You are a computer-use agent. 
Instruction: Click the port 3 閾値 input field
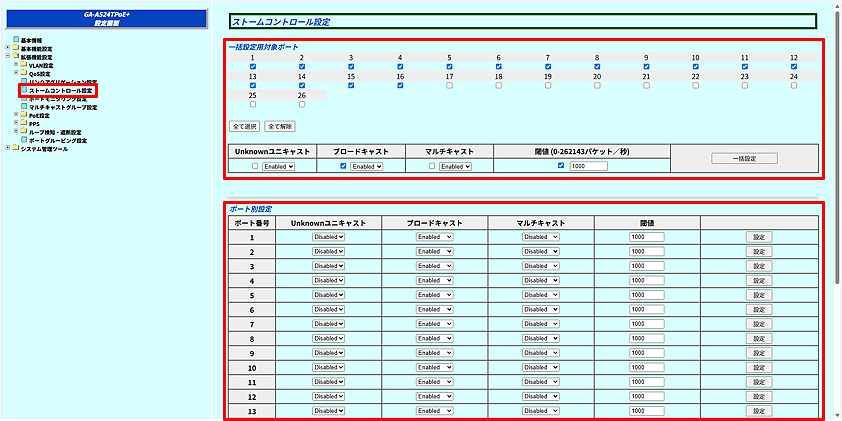[x=647, y=266]
